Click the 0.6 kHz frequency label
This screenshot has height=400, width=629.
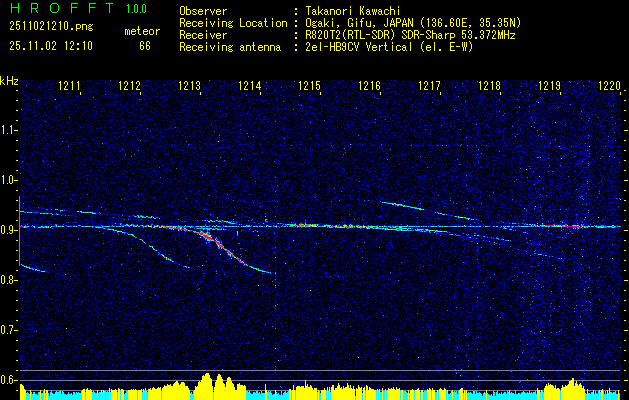coord(8,380)
